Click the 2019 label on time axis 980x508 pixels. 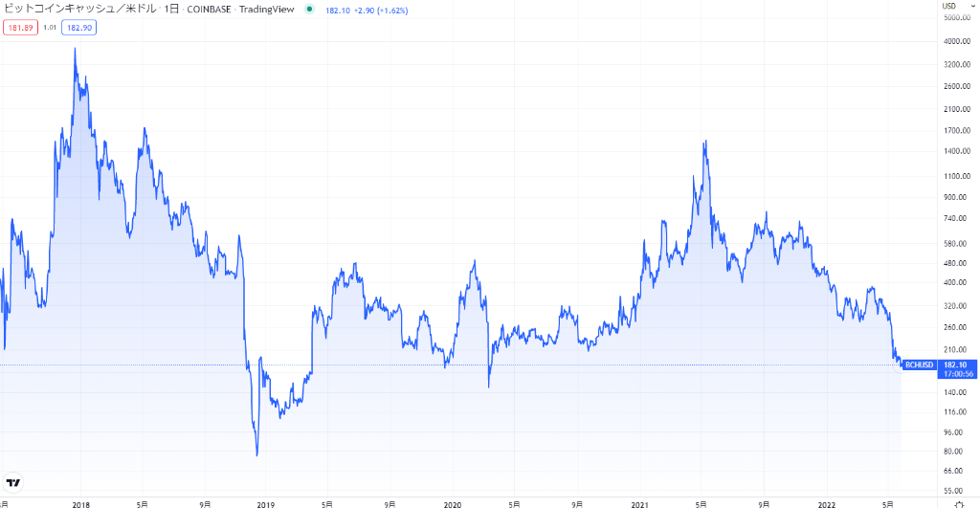click(x=266, y=504)
